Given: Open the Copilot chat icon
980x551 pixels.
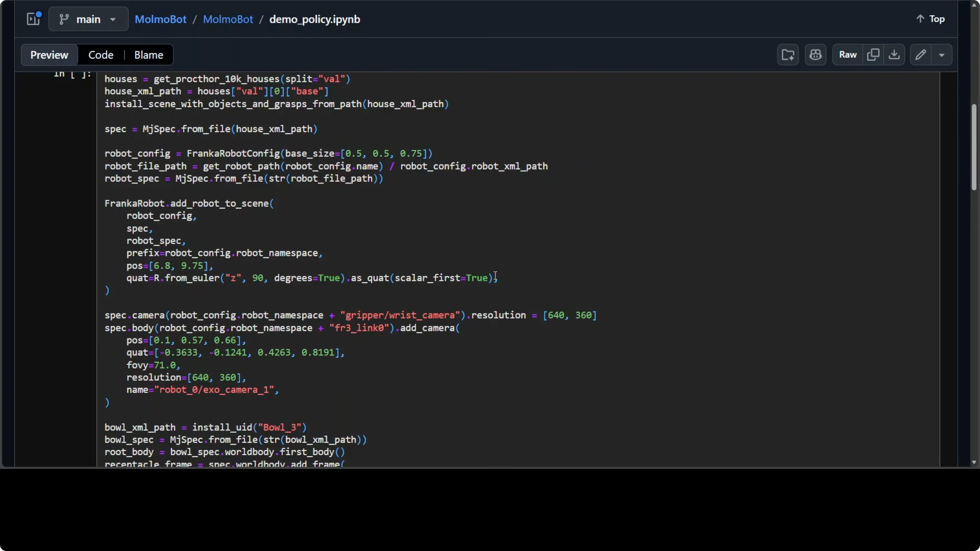Looking at the screenshot, I should coord(815,55).
